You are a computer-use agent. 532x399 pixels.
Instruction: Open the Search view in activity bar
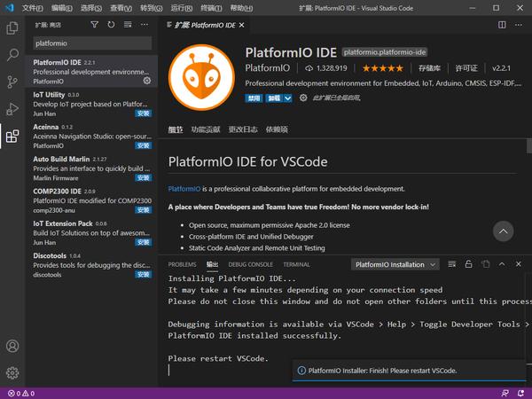tap(12, 55)
